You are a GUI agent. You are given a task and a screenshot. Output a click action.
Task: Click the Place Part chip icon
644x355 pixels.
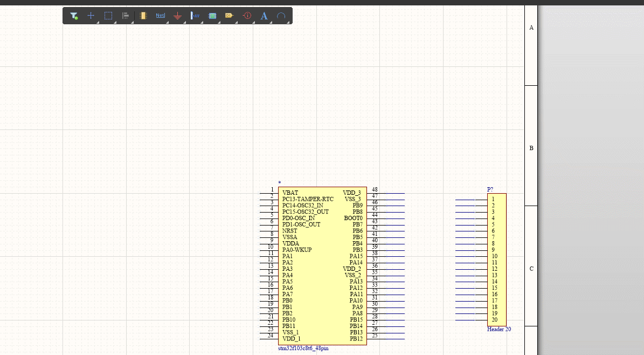tap(143, 16)
